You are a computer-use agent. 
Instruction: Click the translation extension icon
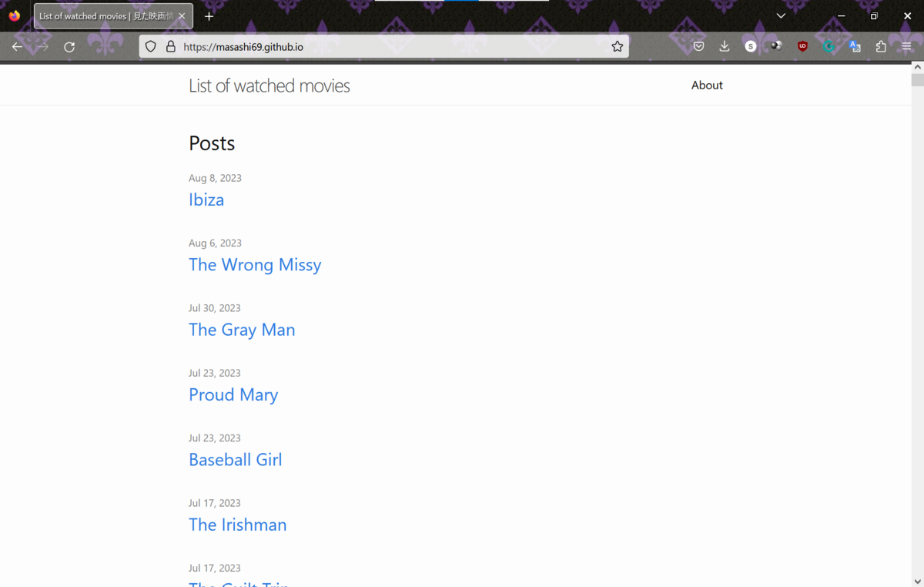[855, 45]
